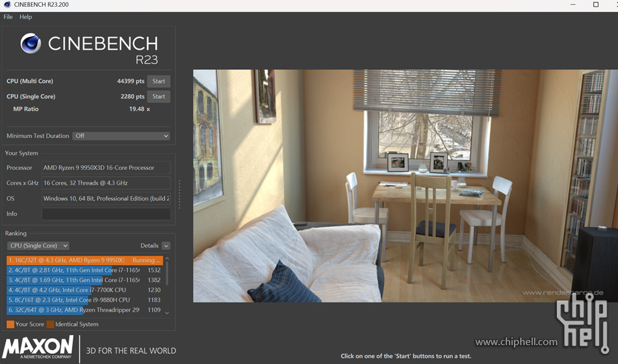Click the rendered room preview image
This screenshot has width=618, height=364.
pos(405,186)
